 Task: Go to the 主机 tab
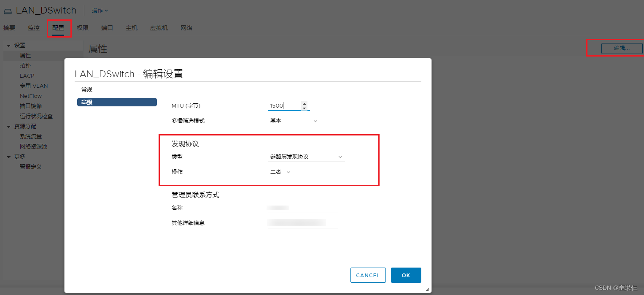point(132,28)
